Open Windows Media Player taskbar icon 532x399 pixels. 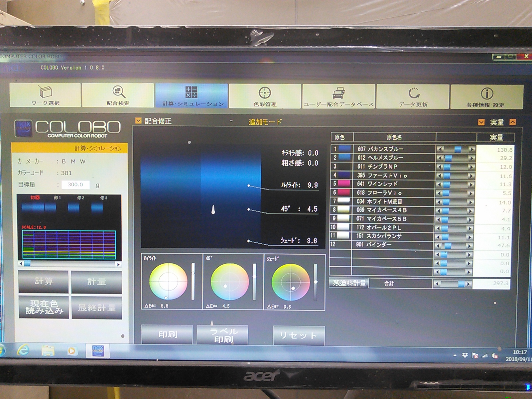(71, 351)
